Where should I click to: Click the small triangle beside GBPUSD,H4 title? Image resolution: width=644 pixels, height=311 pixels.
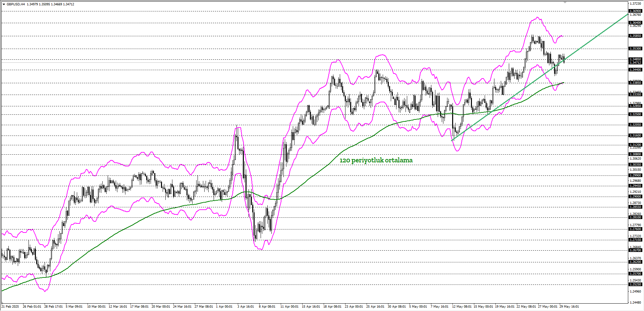click(4, 4)
